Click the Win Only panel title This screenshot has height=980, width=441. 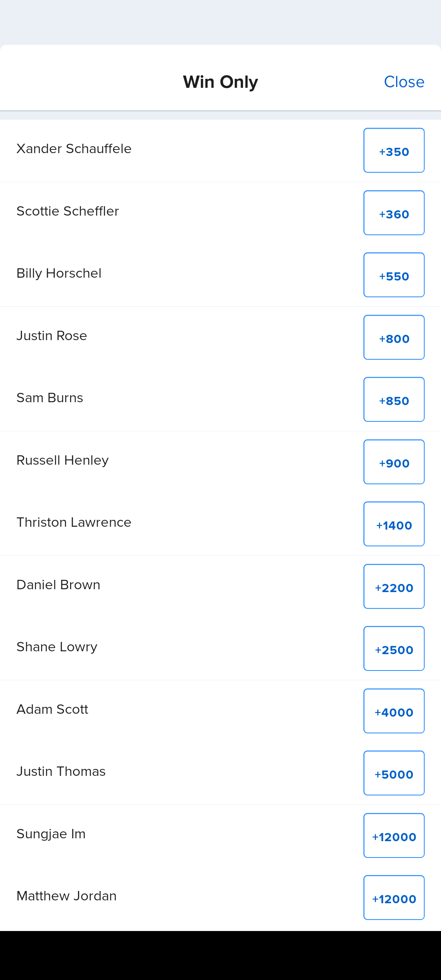(x=220, y=82)
